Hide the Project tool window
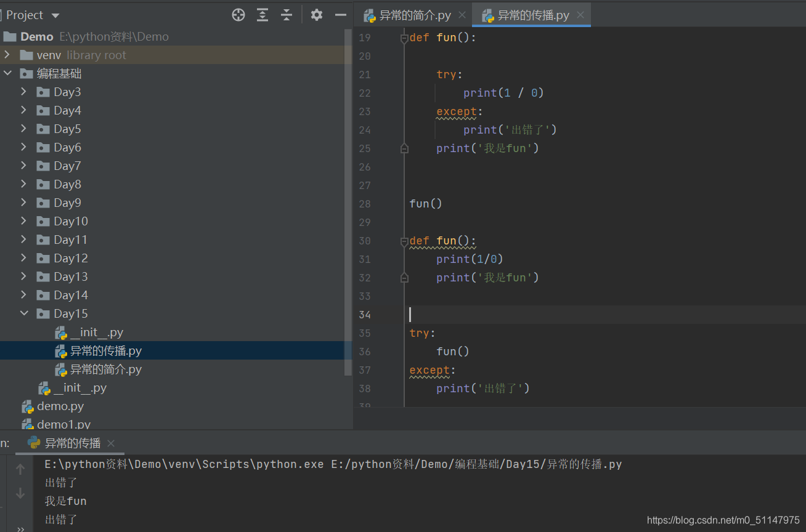Screen dimensions: 806x532 coord(340,15)
